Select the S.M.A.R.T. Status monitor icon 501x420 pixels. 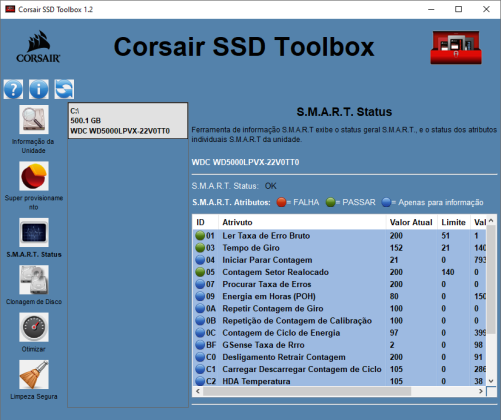pos(34,232)
